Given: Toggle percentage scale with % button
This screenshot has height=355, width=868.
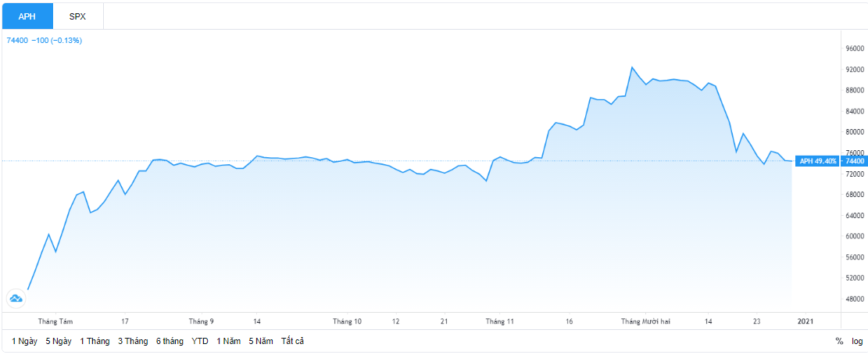Looking at the screenshot, I should pos(839,341).
